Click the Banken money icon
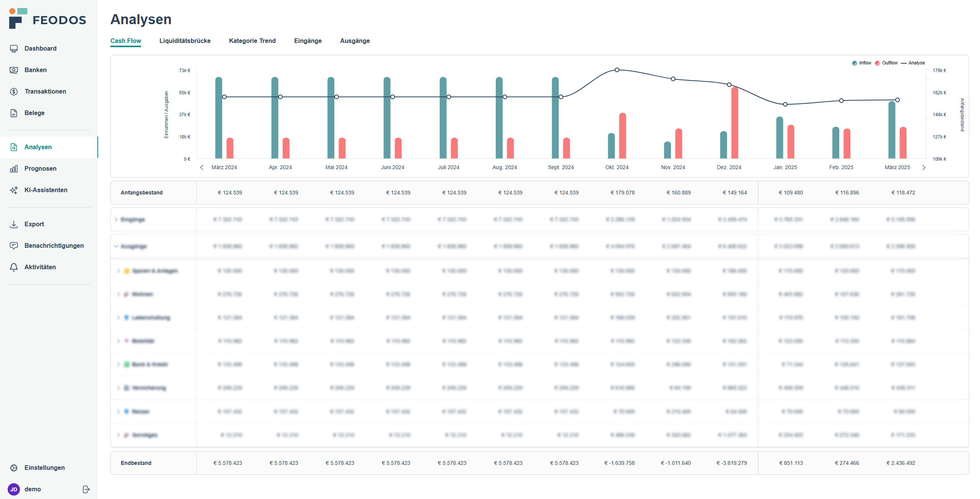980x499 pixels. [x=14, y=70]
